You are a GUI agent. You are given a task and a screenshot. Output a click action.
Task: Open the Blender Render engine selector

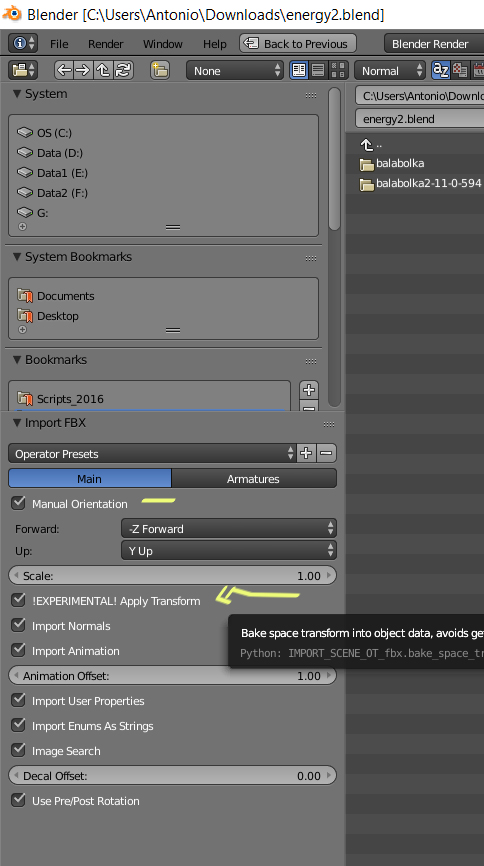434,43
